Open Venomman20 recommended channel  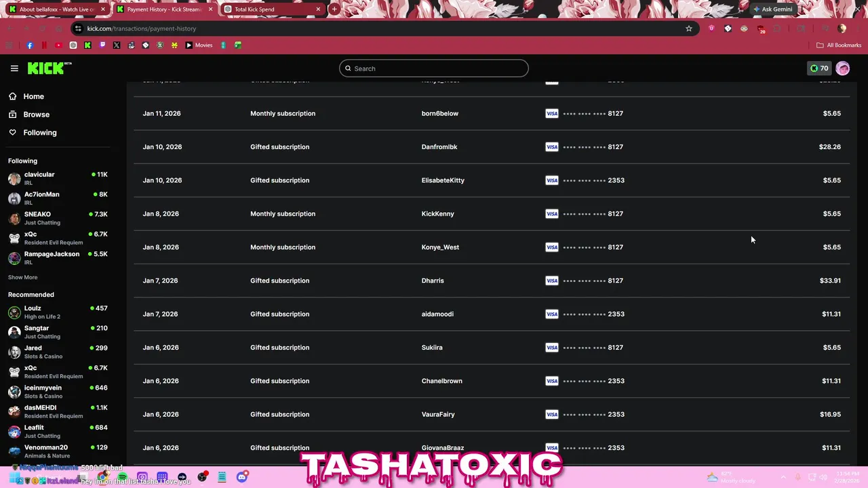[x=58, y=451]
